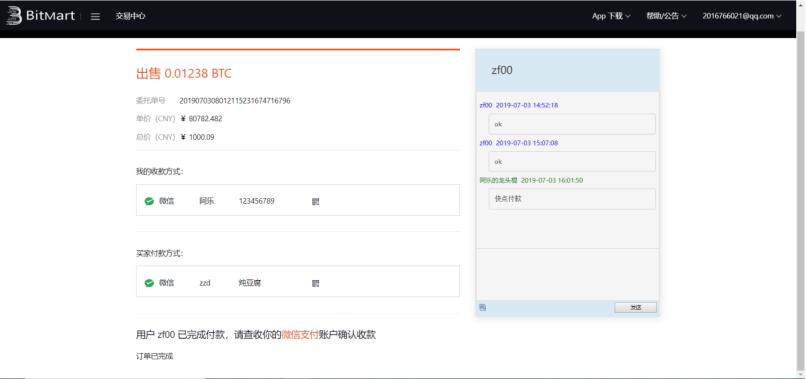Show QR code for 阿乐 WeChat row

coord(316,202)
